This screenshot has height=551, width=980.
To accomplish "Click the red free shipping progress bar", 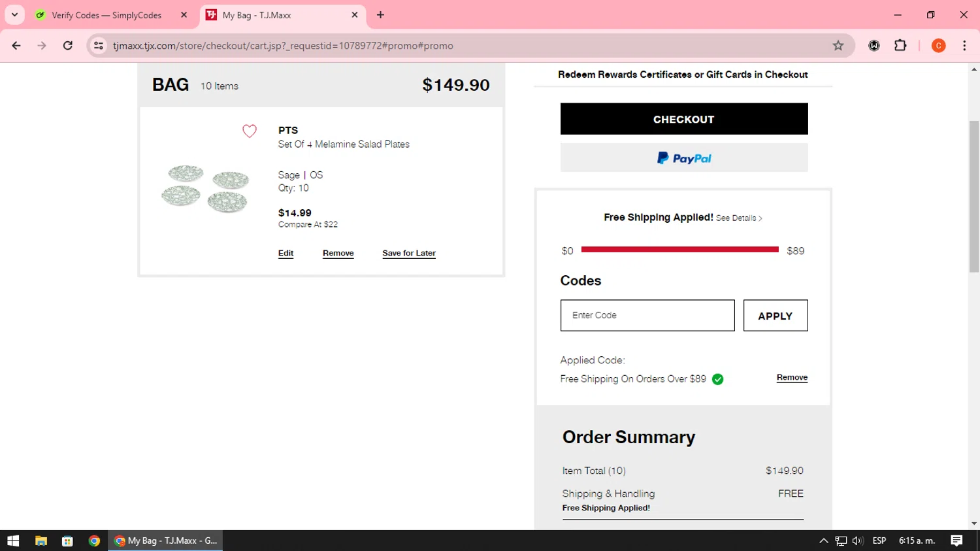I will [679, 249].
